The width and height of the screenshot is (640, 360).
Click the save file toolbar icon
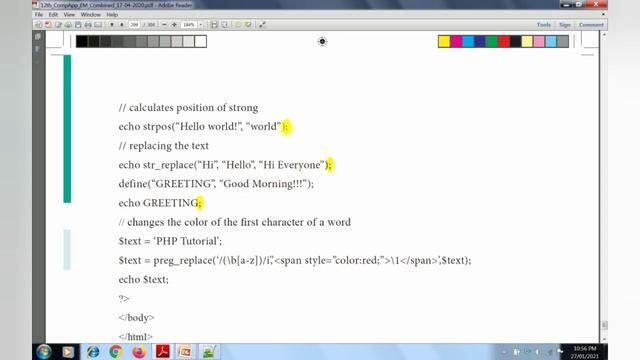(x=78, y=25)
